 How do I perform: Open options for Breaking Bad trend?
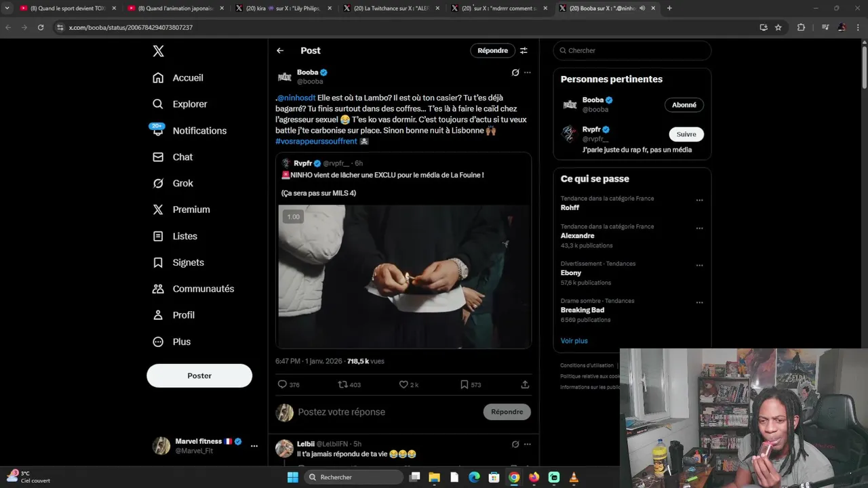699,303
